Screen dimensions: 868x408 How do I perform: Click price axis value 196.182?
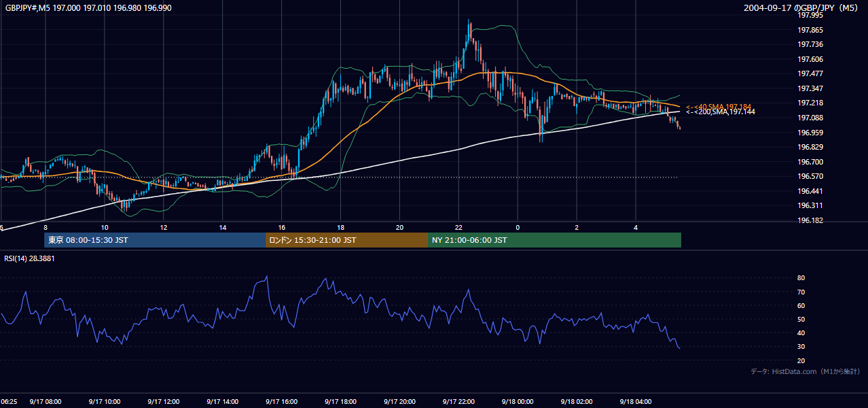click(x=811, y=220)
